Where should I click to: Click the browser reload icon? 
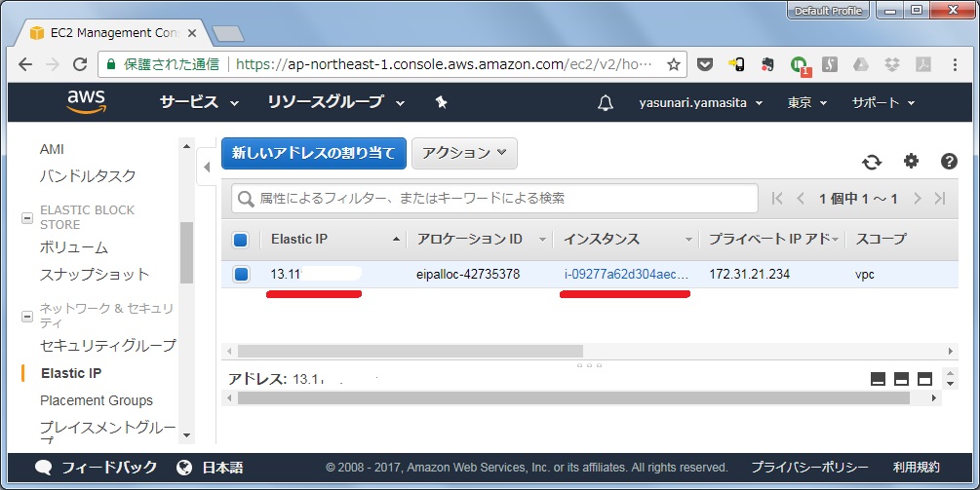pos(80,63)
